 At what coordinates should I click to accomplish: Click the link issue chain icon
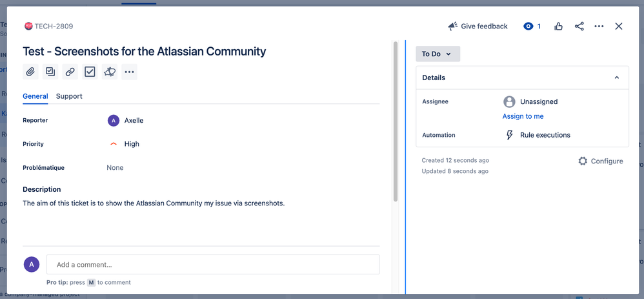pos(70,72)
